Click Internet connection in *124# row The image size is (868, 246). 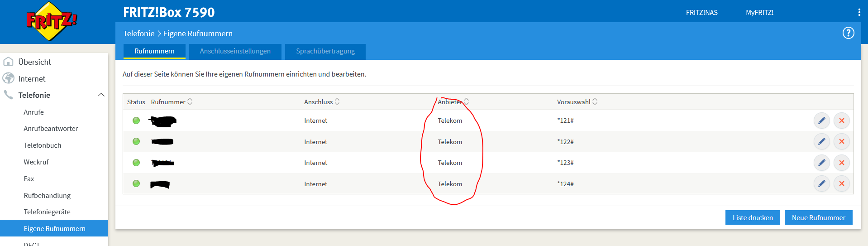(x=315, y=184)
